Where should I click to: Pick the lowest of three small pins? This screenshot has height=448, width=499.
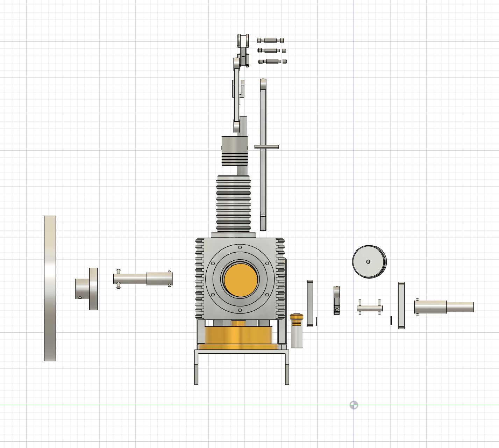(x=273, y=62)
